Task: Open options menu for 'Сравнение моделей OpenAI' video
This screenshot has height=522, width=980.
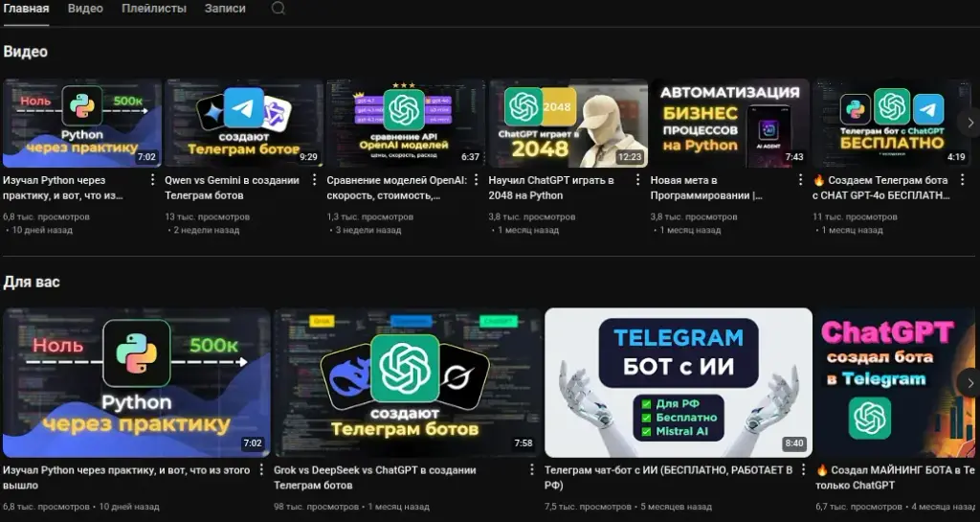Action: pos(477,180)
